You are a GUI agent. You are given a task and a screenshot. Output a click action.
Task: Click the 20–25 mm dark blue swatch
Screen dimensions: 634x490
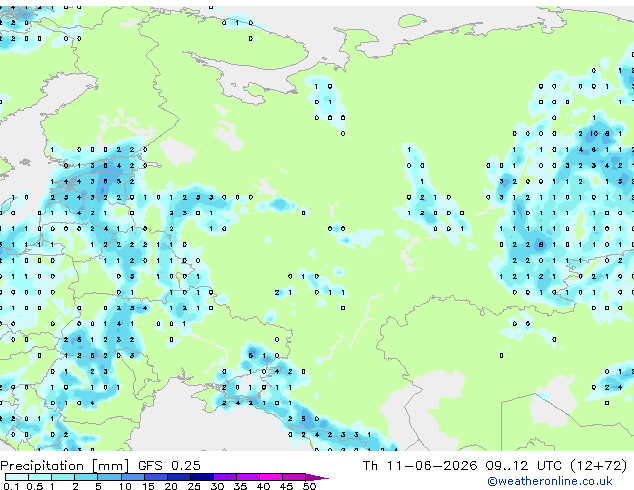(178, 477)
